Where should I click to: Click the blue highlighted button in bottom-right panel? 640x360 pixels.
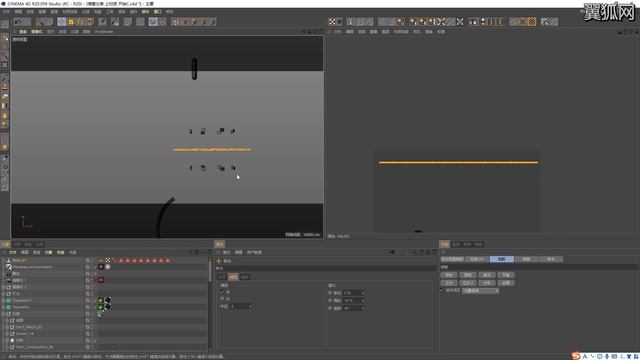tap(502, 259)
